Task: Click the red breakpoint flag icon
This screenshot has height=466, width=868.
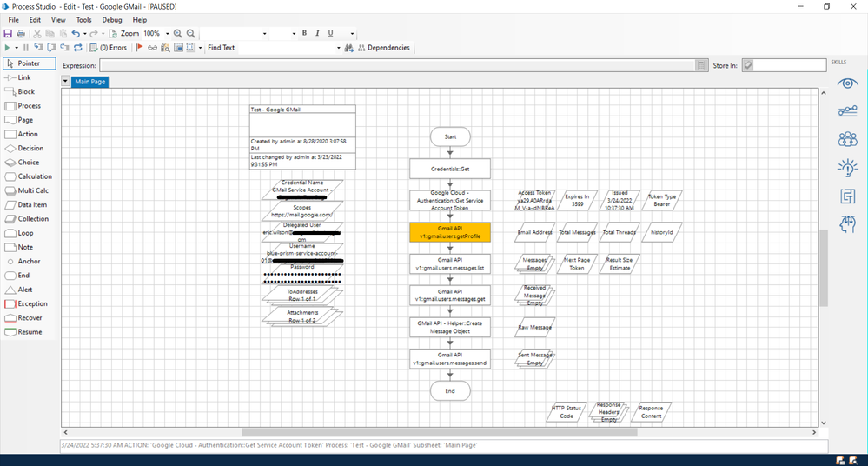Action: click(x=139, y=48)
